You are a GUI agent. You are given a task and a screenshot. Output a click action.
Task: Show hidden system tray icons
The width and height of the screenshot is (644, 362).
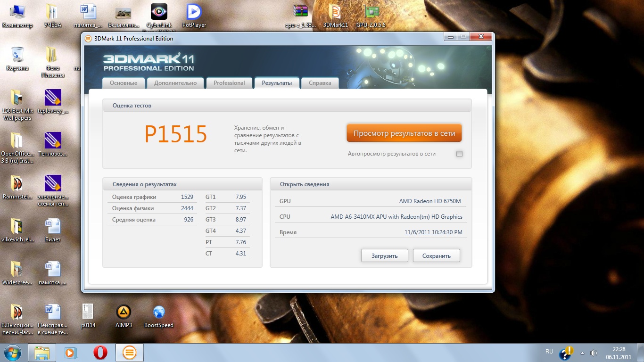coord(582,353)
